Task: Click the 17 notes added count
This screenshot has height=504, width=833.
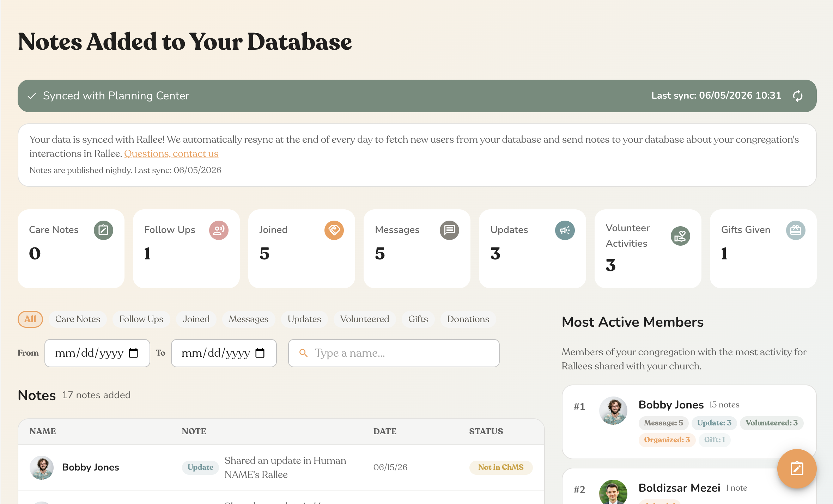Action: [96, 395]
